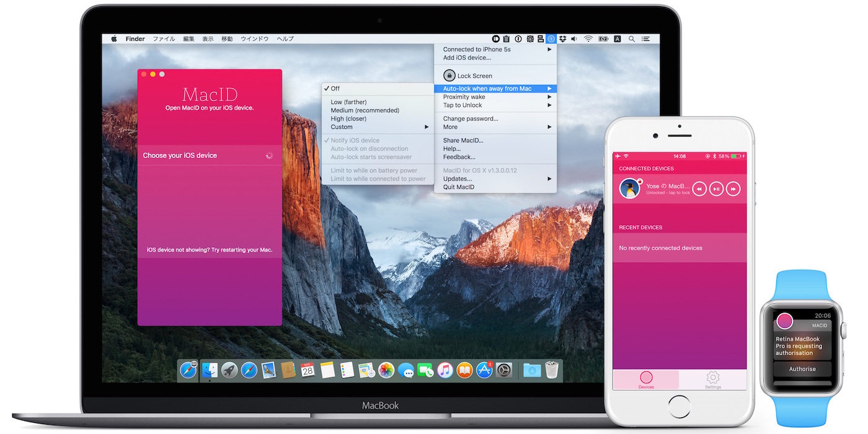This screenshot has width=868, height=434.
Task: Open Apple menu logo
Action: coord(114,38)
